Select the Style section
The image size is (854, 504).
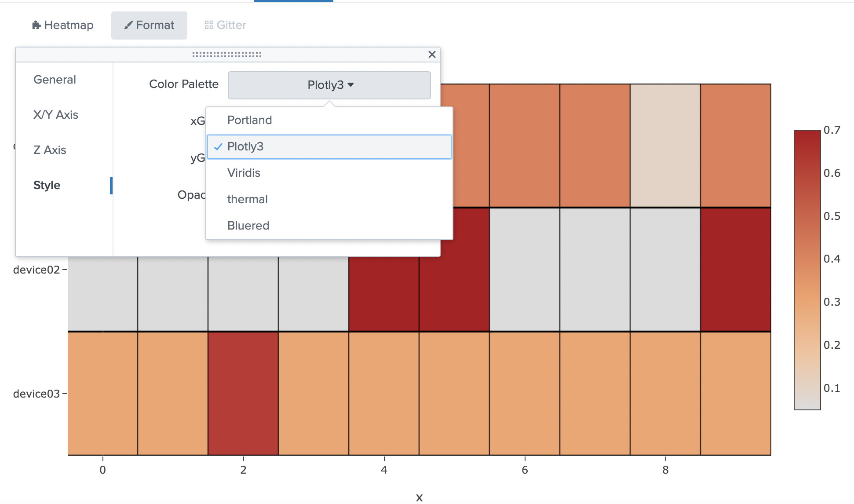(x=47, y=185)
